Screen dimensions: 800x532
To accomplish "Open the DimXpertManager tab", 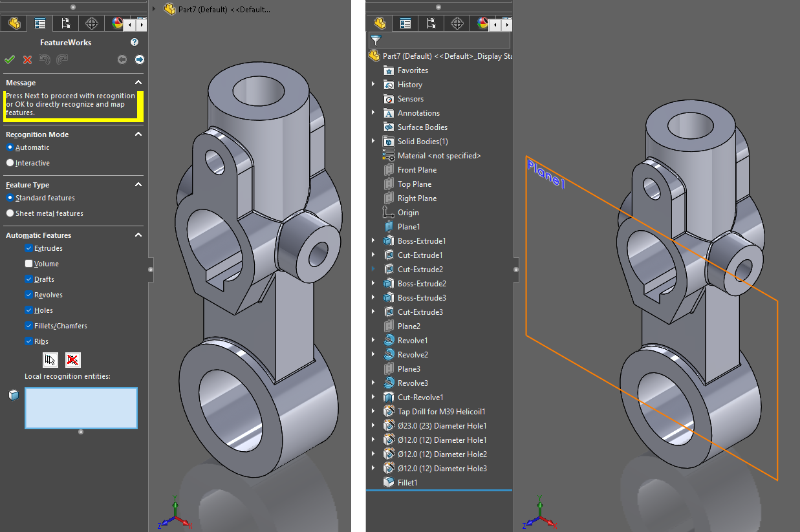I will (x=91, y=23).
